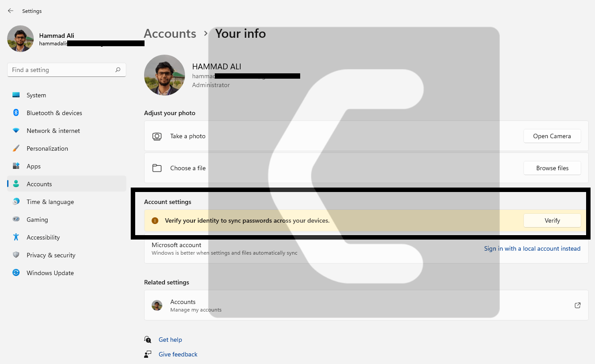
Task: Navigate to Windows Update
Action: click(67, 273)
